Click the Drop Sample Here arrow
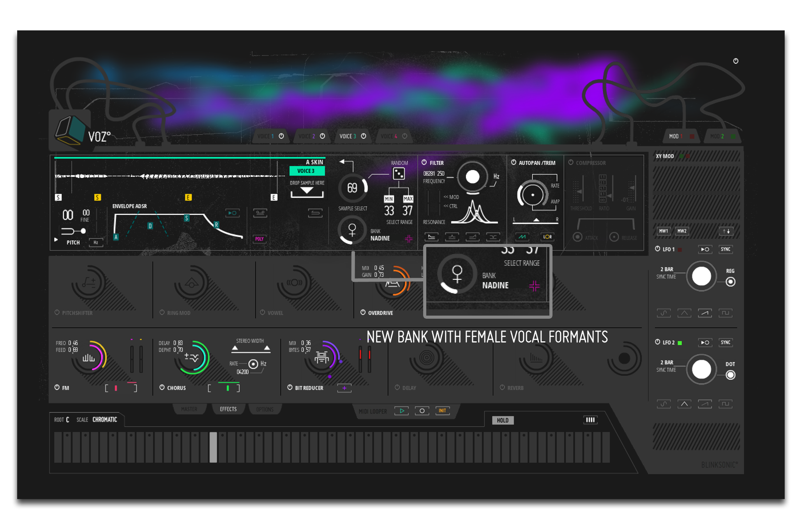Image resolution: width=812 pixels, height=526 pixels. point(307,191)
